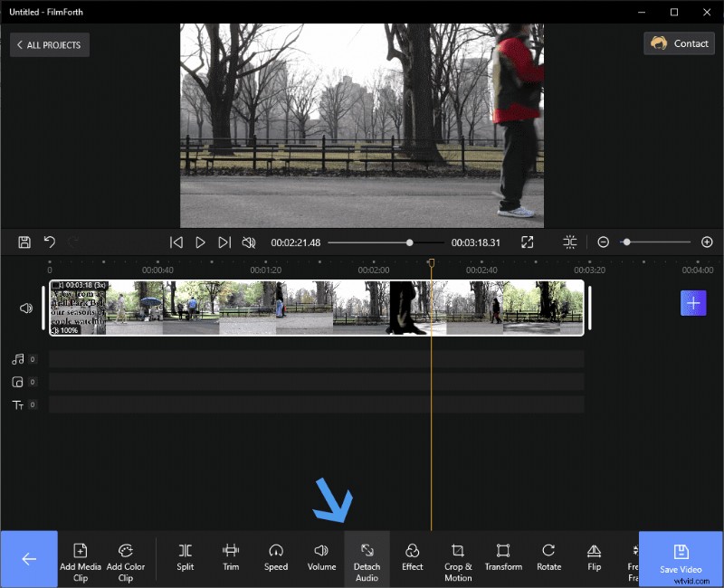Image resolution: width=724 pixels, height=588 pixels.
Task: Click Add Media Clip
Action: 80,558
